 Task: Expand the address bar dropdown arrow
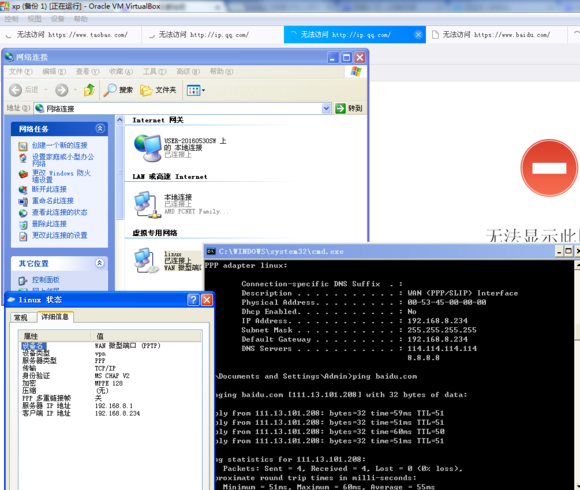click(x=326, y=108)
